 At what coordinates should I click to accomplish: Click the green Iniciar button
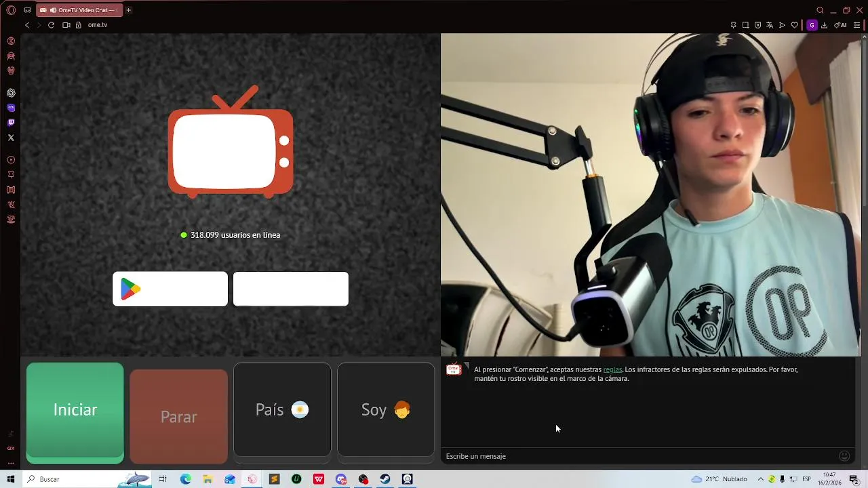click(75, 413)
